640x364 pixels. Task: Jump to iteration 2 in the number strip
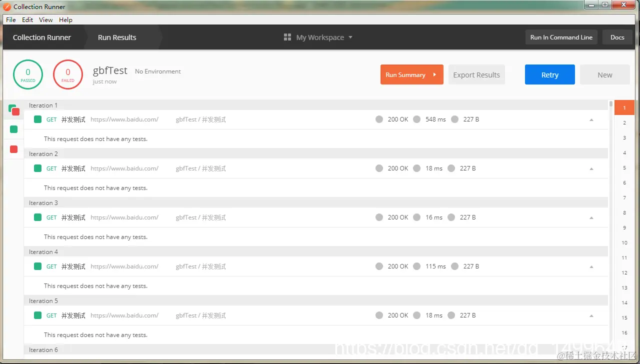pyautogui.click(x=624, y=122)
